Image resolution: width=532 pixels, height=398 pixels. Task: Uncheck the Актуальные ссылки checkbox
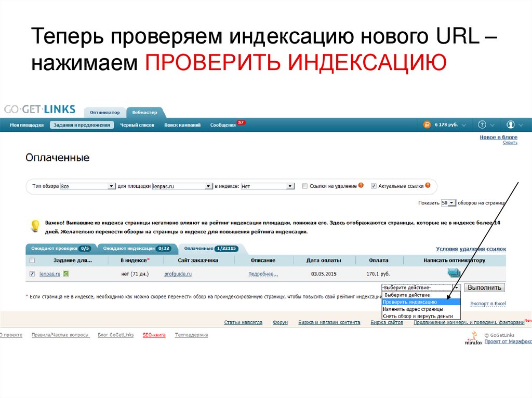374,186
